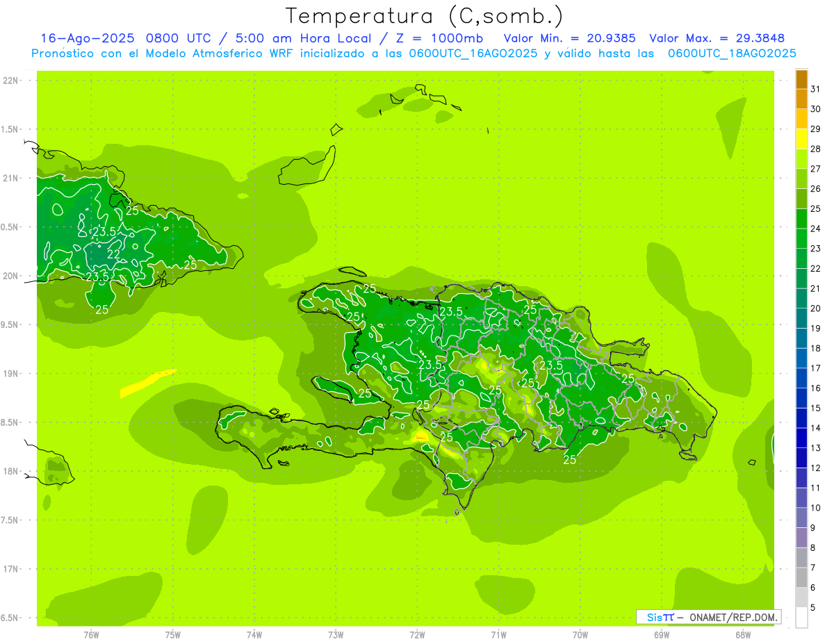Click the '73W' longitude axis label
The width and height of the screenshot is (834, 644).
click(336, 635)
